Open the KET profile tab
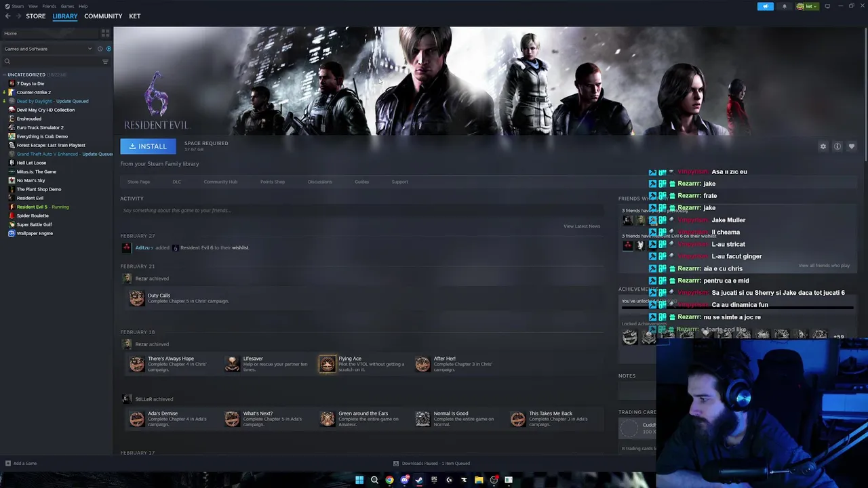Screen dimensions: 868x488 [135, 16]
